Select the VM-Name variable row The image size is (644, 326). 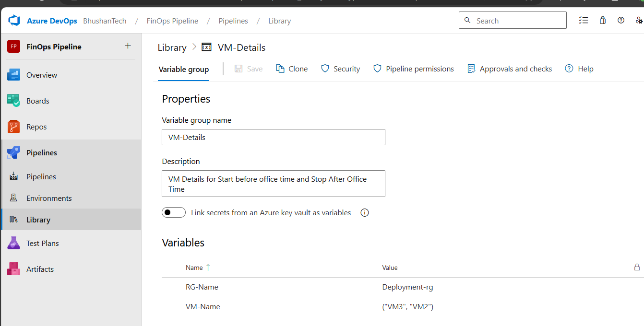(403, 306)
